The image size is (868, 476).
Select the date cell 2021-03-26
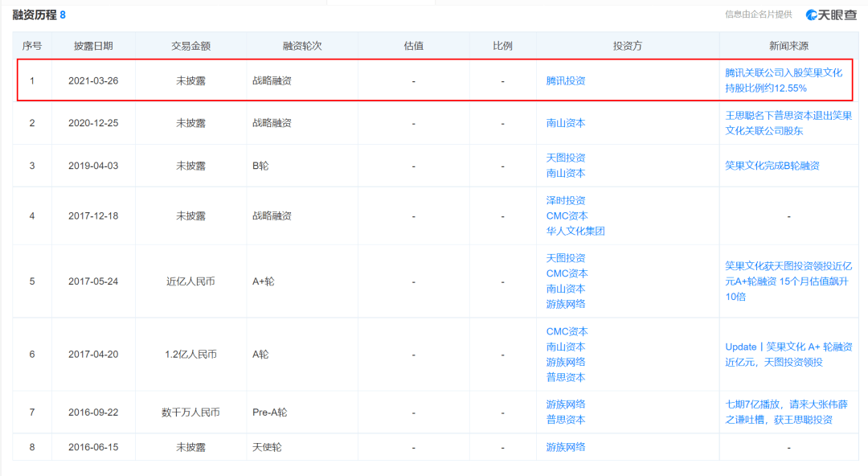(x=93, y=81)
